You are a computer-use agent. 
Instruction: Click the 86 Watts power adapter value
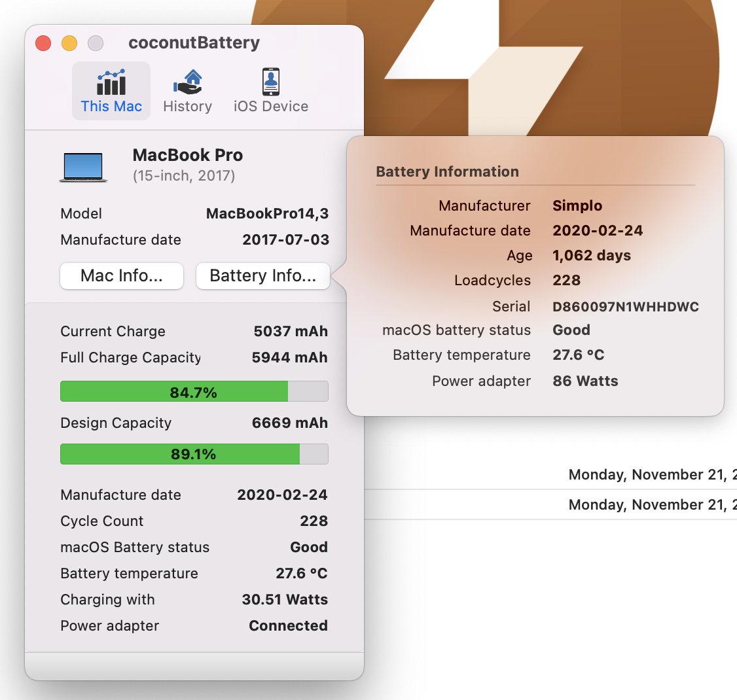[585, 381]
